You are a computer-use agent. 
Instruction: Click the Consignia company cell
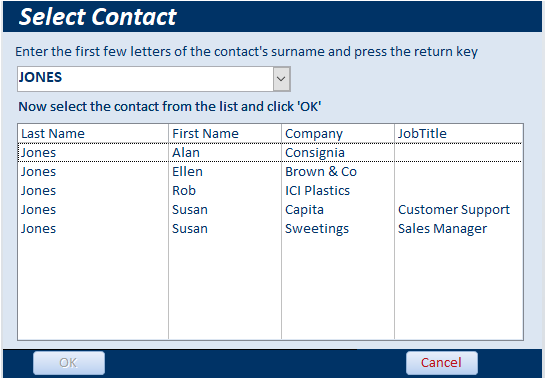click(315, 153)
